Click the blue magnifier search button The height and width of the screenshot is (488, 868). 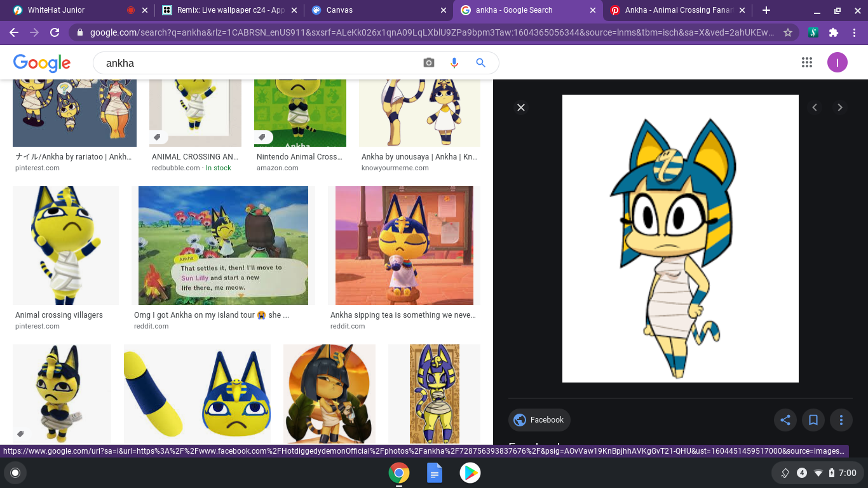tap(480, 63)
